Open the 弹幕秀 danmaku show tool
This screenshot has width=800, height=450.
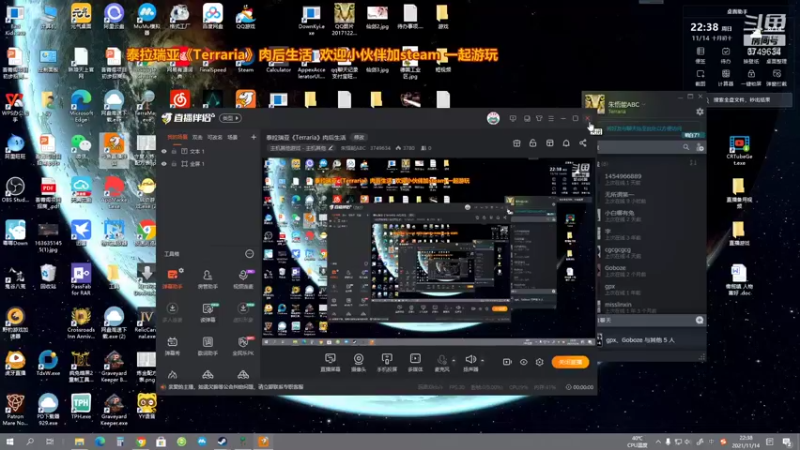[x=172, y=345]
